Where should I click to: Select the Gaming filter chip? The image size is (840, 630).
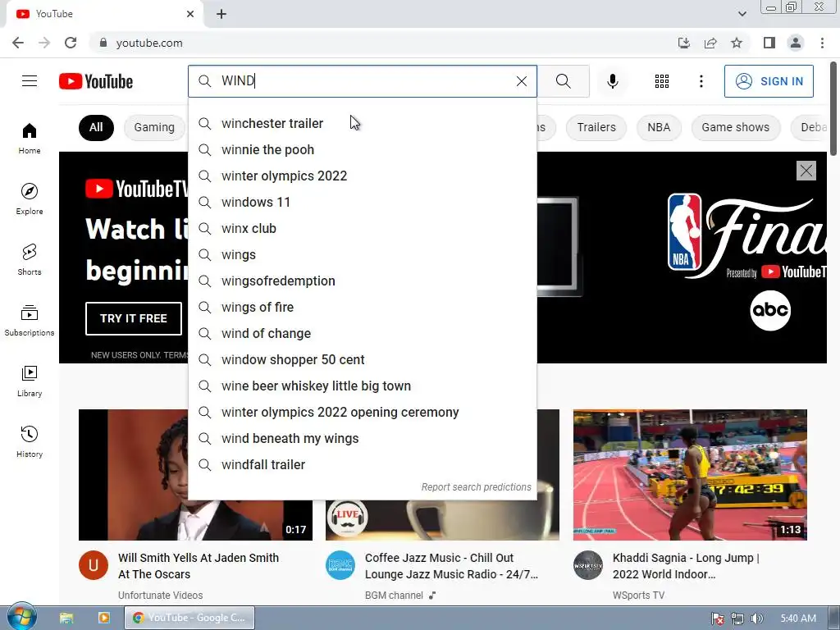[x=154, y=127]
